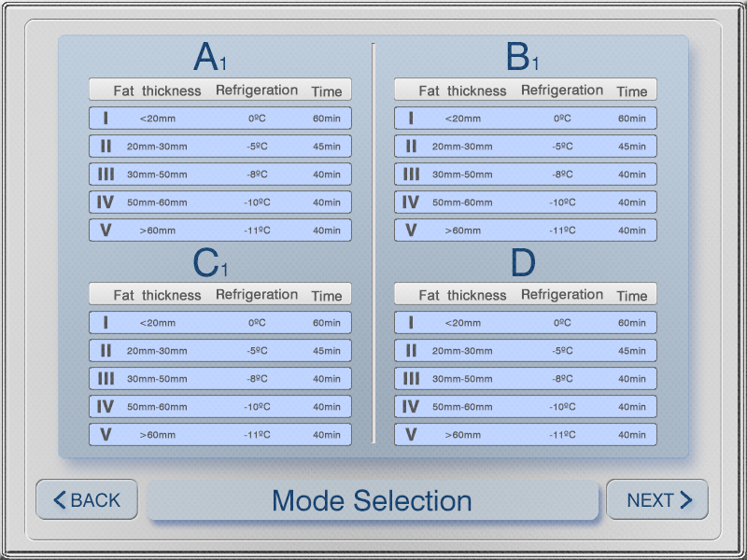Choose level III row in C1 mode
Image resolution: width=747 pixels, height=560 pixels.
click(220, 379)
